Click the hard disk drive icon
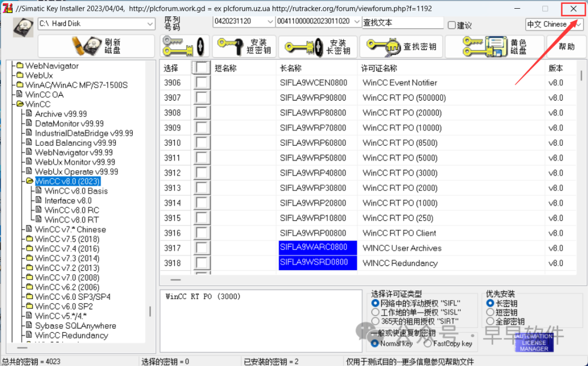The height and width of the screenshot is (366, 588). coord(23,27)
